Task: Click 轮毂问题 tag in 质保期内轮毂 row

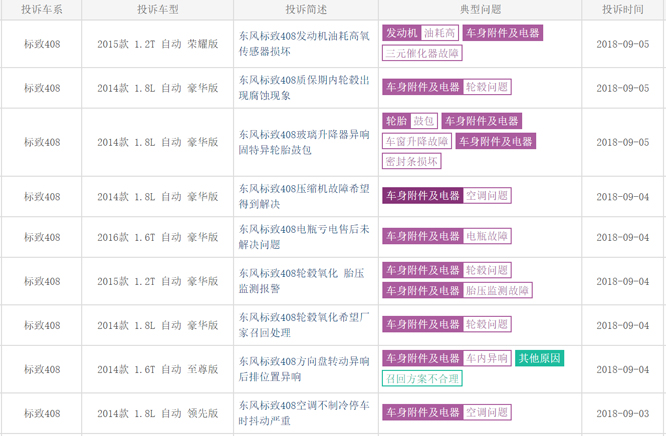Action: point(487,87)
